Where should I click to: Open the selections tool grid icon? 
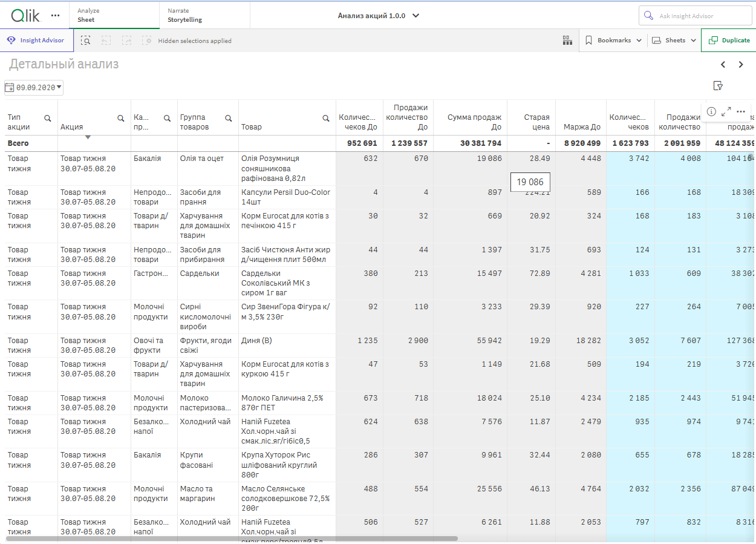(x=567, y=41)
